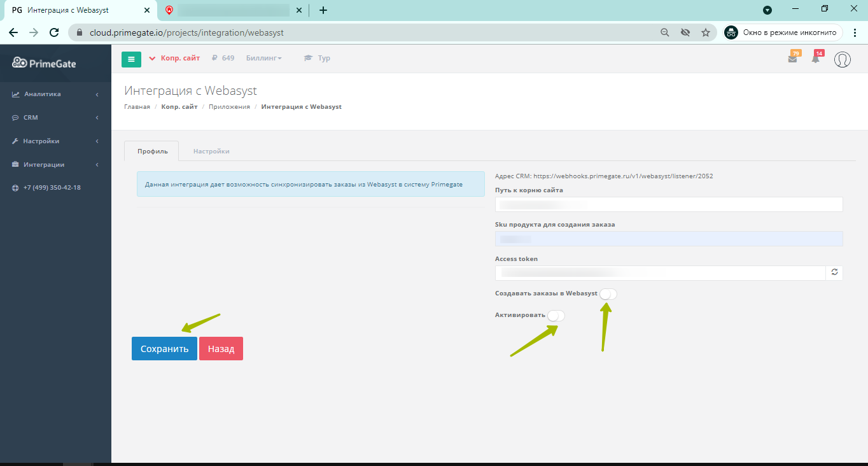
Task: Switch to the Настройки tab
Action: [211, 152]
